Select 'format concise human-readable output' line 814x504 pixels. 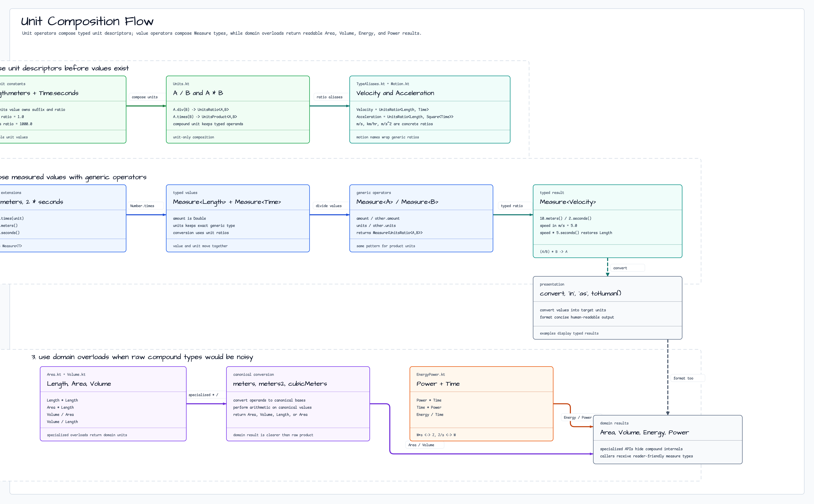[577, 317]
